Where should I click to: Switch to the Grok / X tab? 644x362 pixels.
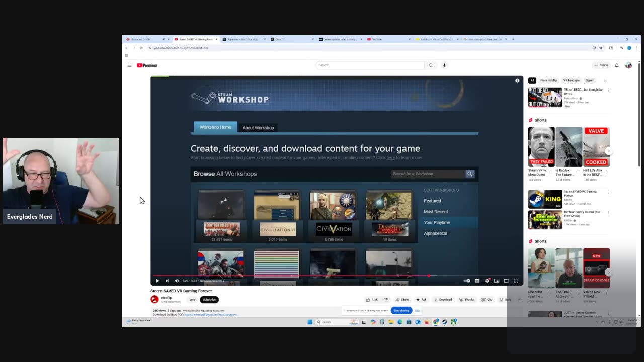(292, 39)
